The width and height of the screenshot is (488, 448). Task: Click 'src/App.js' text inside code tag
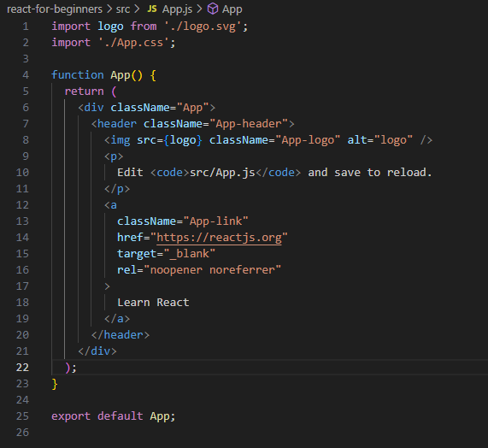click(x=222, y=173)
